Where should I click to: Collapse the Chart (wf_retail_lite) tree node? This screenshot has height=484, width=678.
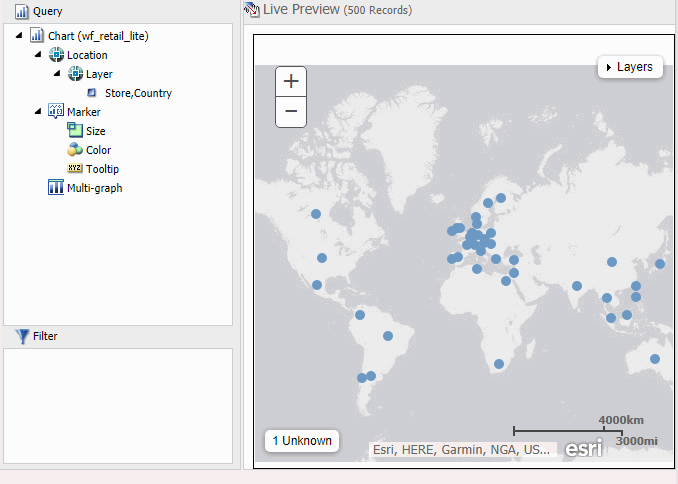point(21,36)
